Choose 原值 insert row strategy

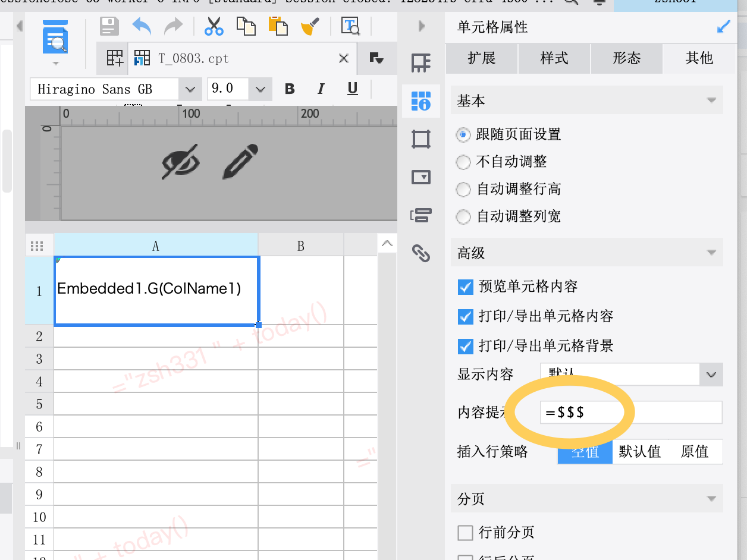[695, 452]
